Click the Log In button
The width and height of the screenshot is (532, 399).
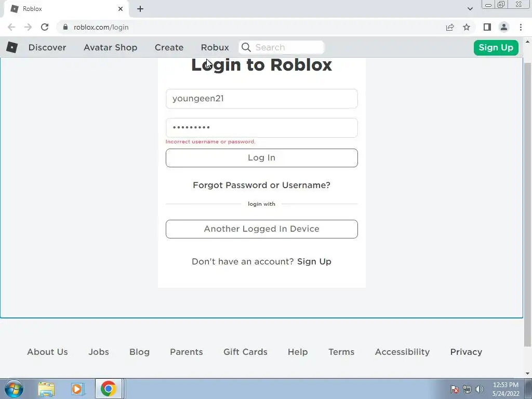262,158
